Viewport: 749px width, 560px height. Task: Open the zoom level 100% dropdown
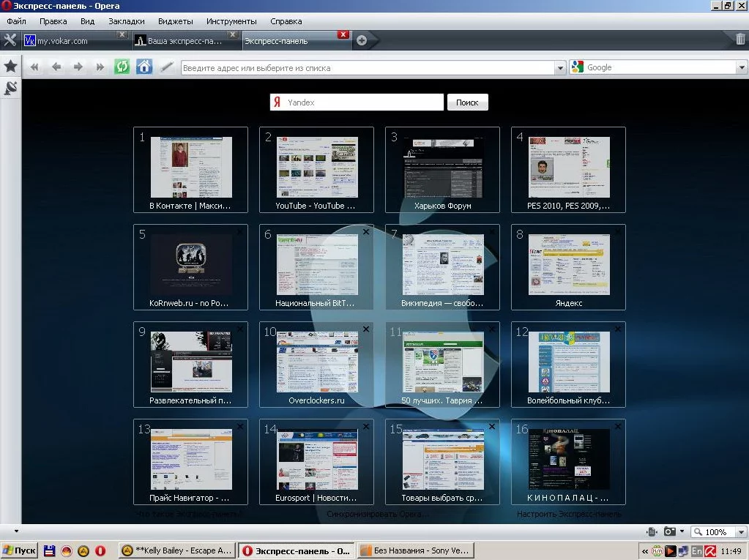click(x=742, y=532)
